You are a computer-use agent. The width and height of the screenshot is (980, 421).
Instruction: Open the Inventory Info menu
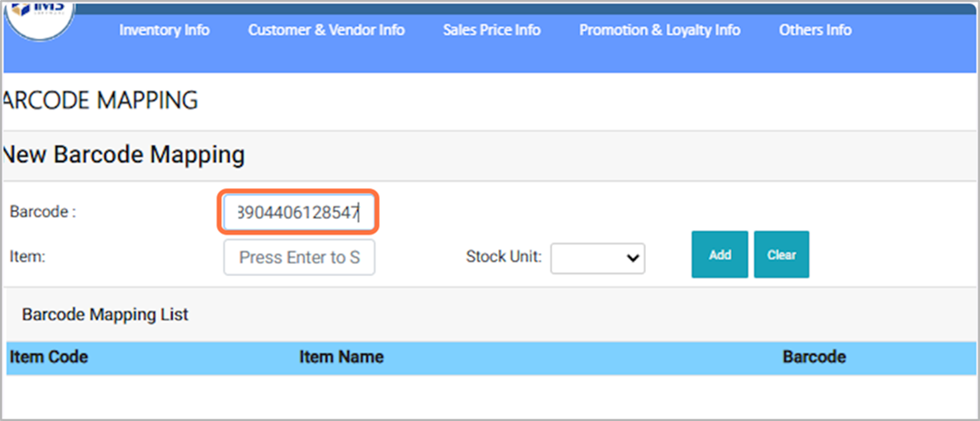tap(164, 30)
